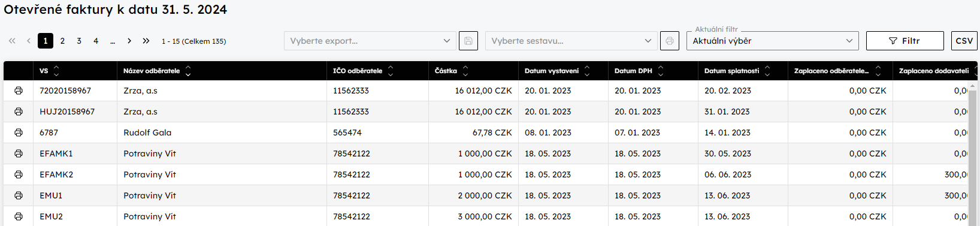Sort by Název odběratele column
Viewport: 980px width, 226px height.
188,71
